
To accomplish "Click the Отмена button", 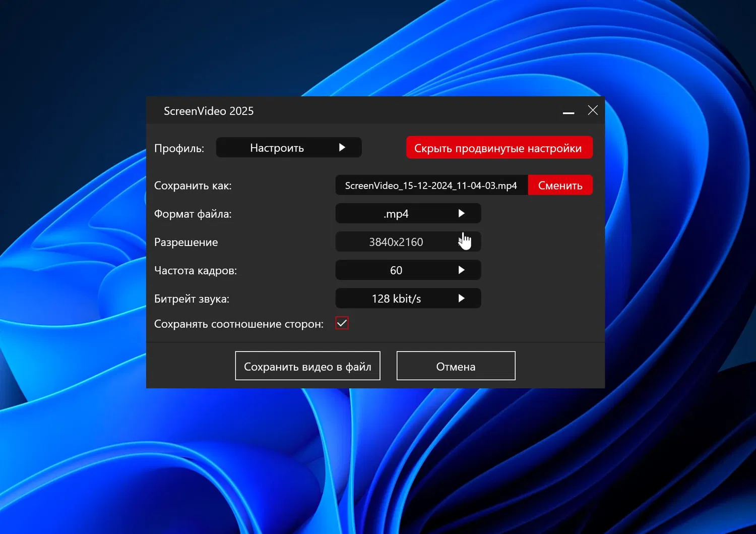I will coord(456,366).
